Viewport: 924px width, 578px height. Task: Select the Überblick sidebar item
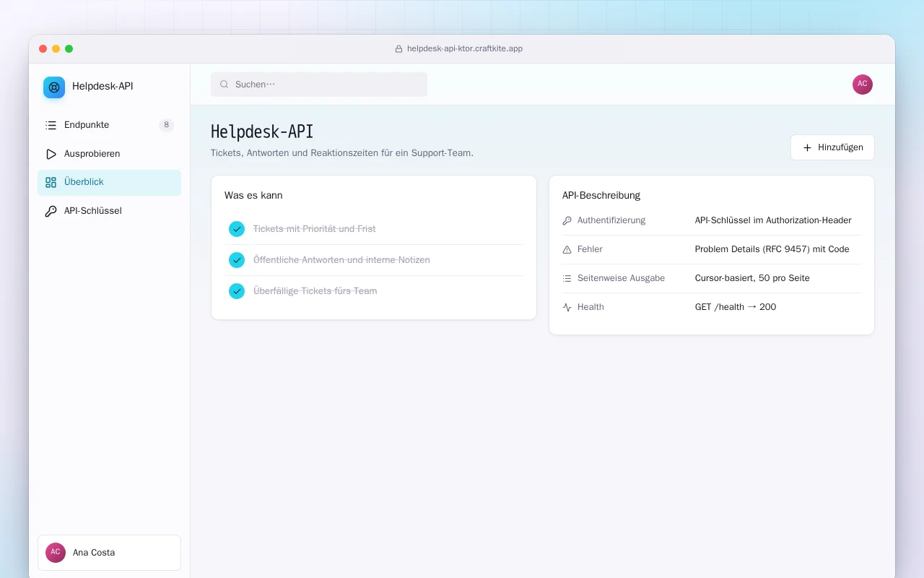pyautogui.click(x=109, y=183)
